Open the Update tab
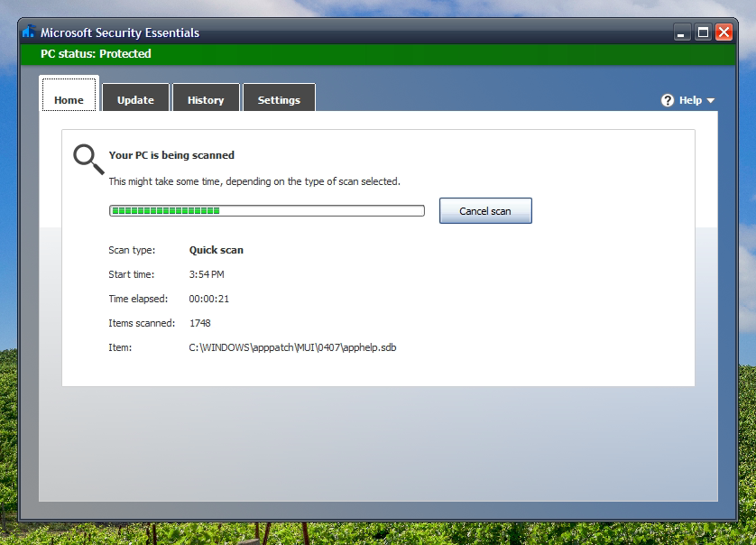 [135, 100]
